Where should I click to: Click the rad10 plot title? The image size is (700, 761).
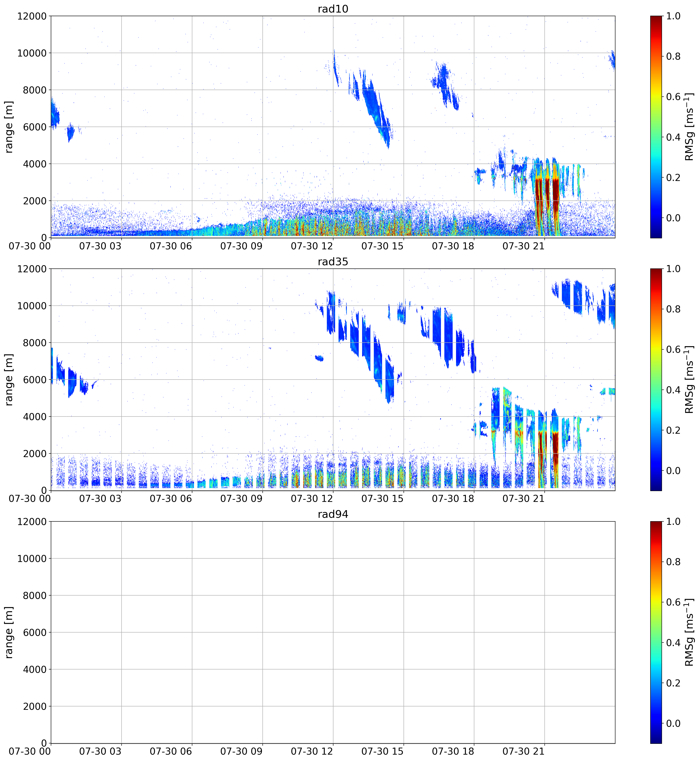point(333,9)
